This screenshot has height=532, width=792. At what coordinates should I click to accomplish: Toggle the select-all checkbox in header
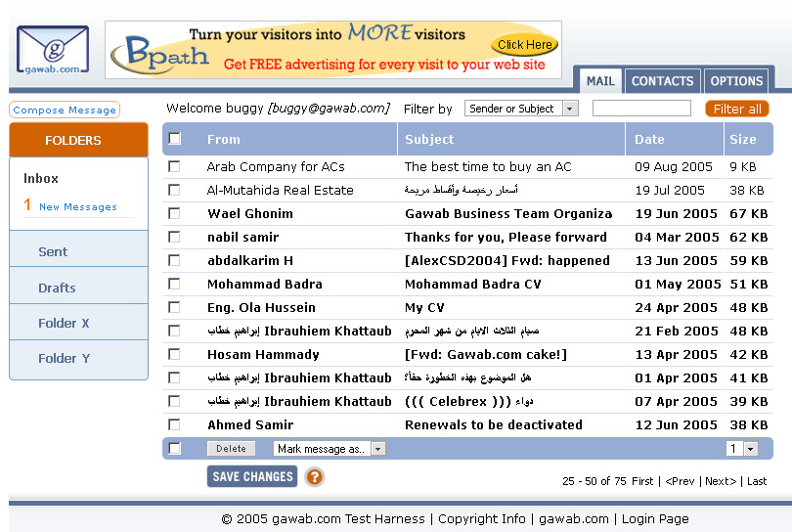click(175, 139)
